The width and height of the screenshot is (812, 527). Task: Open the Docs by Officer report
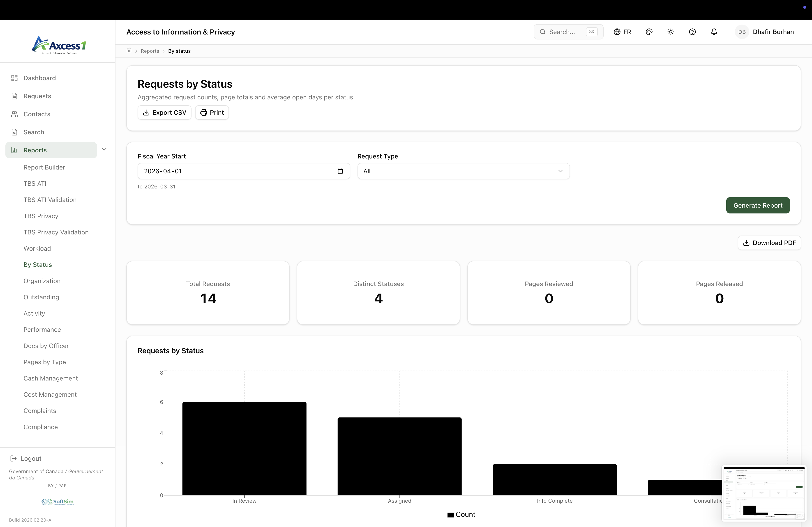click(x=46, y=346)
